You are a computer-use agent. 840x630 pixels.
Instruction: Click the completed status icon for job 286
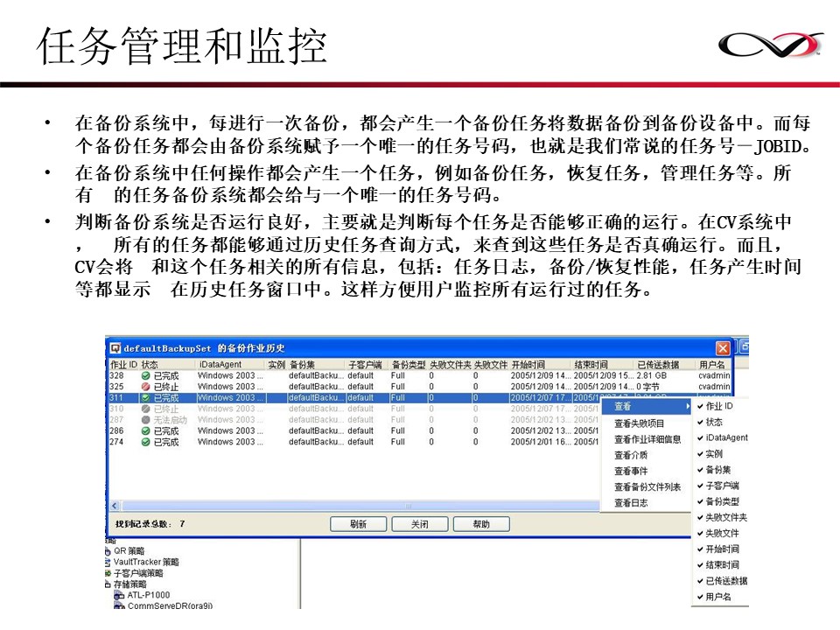[145, 430]
